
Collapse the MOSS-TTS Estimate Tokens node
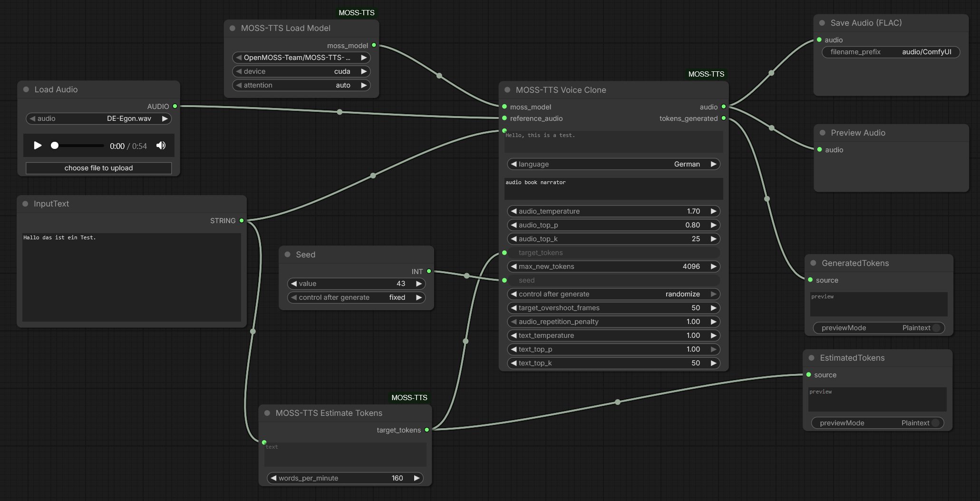(x=267, y=413)
